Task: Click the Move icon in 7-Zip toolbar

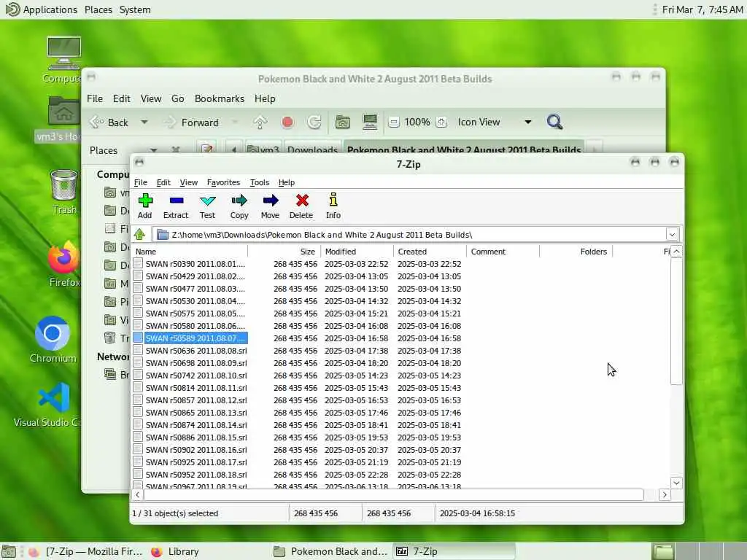Action: click(x=270, y=201)
